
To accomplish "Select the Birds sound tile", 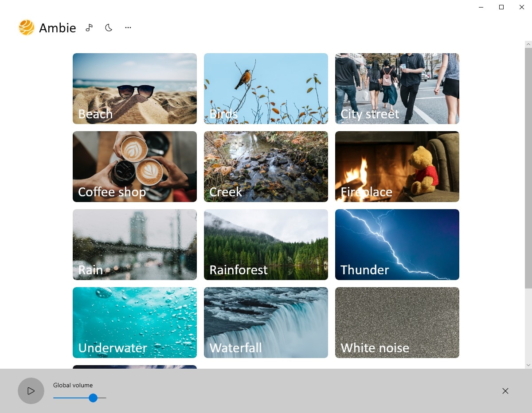I will click(266, 89).
